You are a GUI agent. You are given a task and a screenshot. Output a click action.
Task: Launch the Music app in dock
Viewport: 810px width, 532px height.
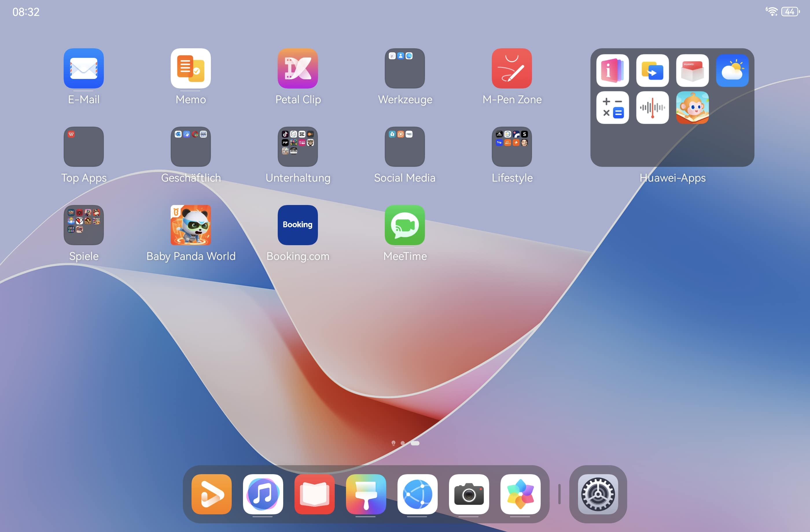(x=263, y=494)
